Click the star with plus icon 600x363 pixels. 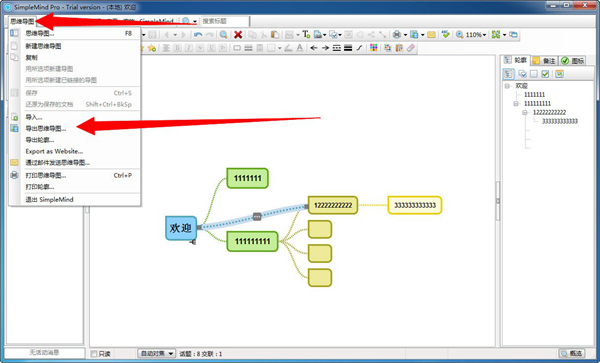pyautogui.click(x=152, y=48)
